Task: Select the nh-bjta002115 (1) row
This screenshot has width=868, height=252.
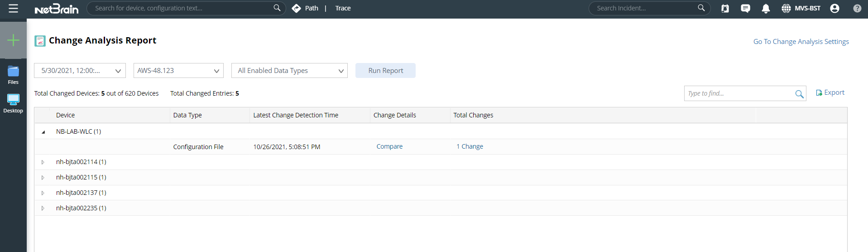Action: coord(441,177)
